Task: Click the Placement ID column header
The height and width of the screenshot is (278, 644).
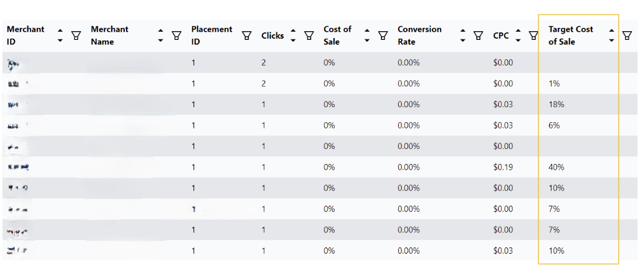Action: 212,36
